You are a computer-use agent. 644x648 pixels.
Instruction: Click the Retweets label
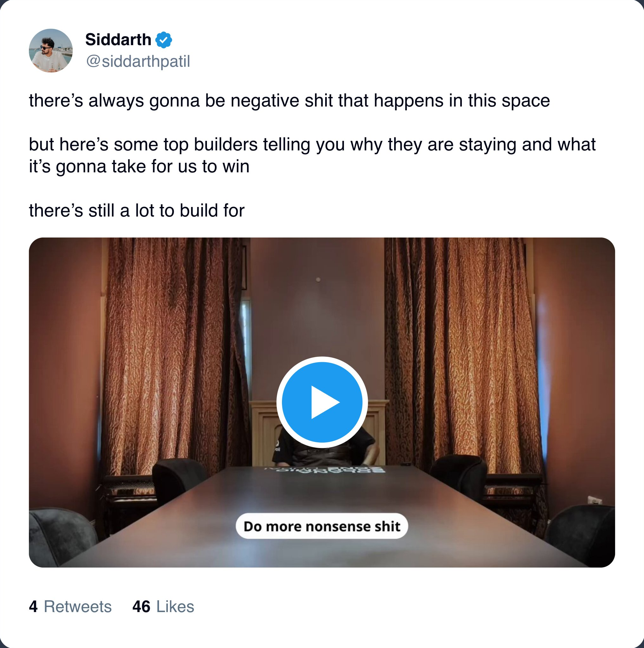point(78,606)
